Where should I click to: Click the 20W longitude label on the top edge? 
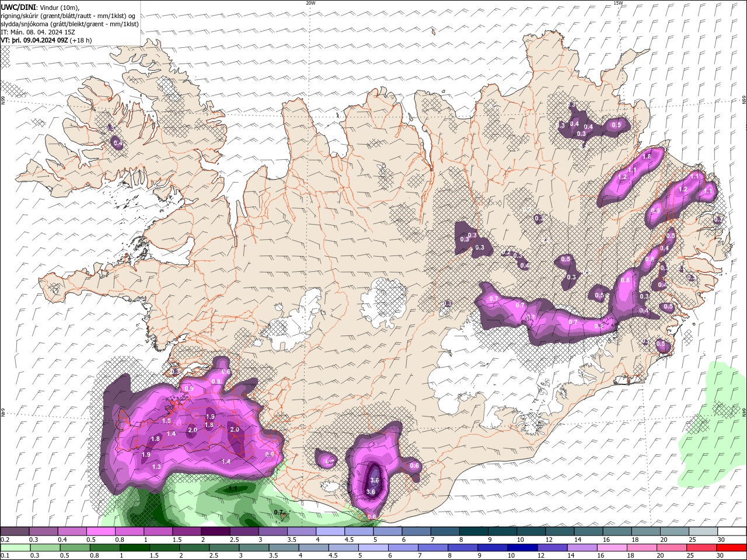point(310,3)
